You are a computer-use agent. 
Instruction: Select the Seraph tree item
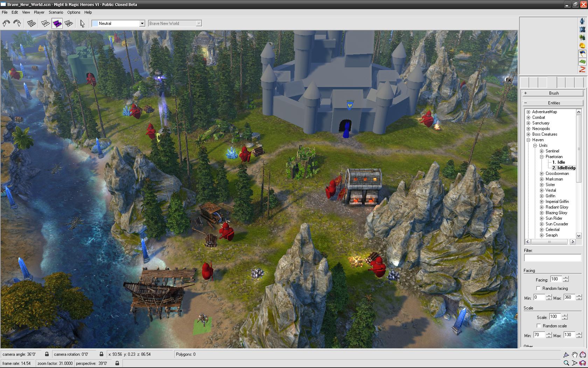[x=552, y=235]
